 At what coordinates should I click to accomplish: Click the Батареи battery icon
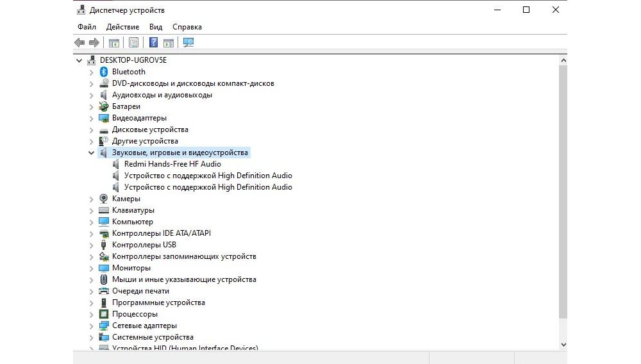click(x=104, y=106)
